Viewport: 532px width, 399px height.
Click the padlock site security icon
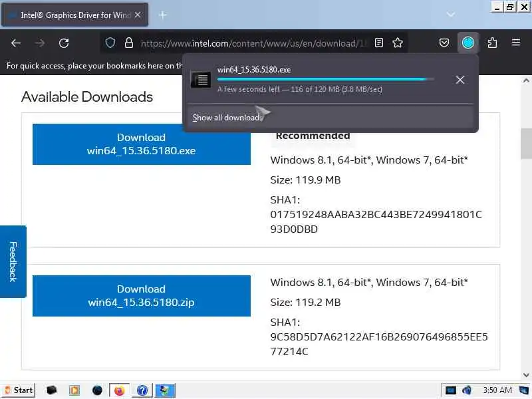129,43
